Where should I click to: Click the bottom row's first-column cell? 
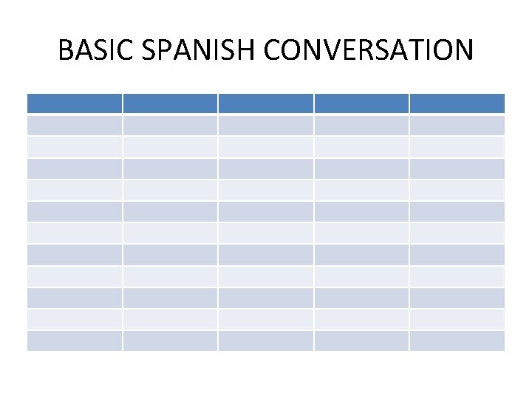75,341
